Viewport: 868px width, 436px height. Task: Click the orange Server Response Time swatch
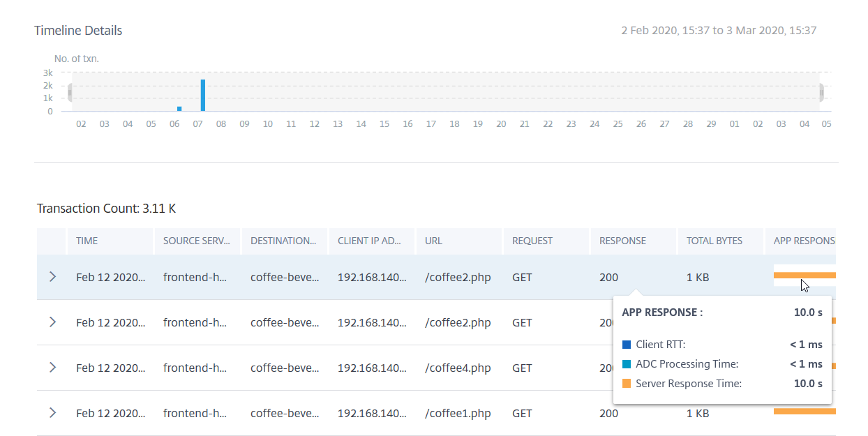(x=626, y=384)
